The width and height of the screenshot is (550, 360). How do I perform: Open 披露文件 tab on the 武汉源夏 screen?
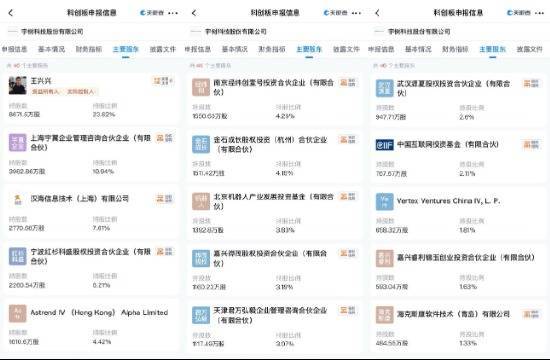click(x=530, y=49)
